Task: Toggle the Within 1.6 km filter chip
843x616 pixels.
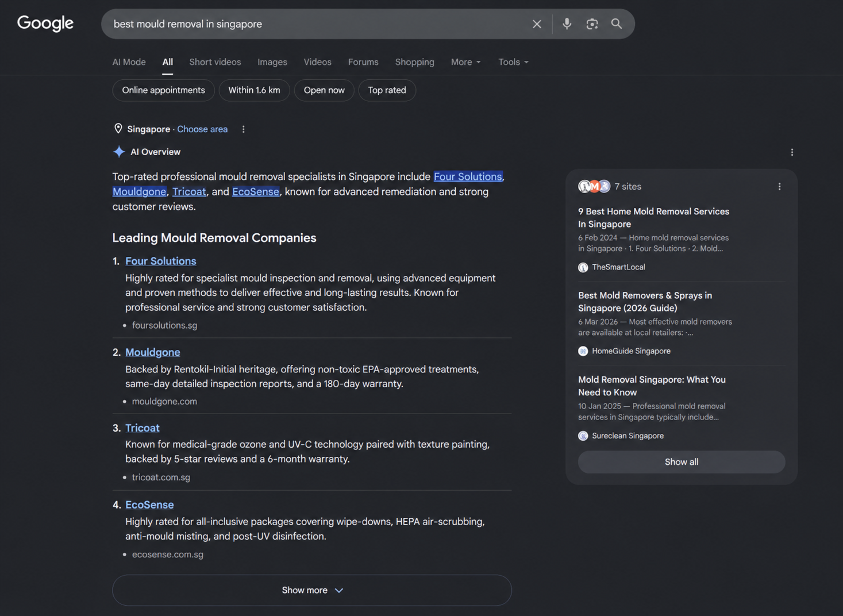Action: tap(254, 90)
